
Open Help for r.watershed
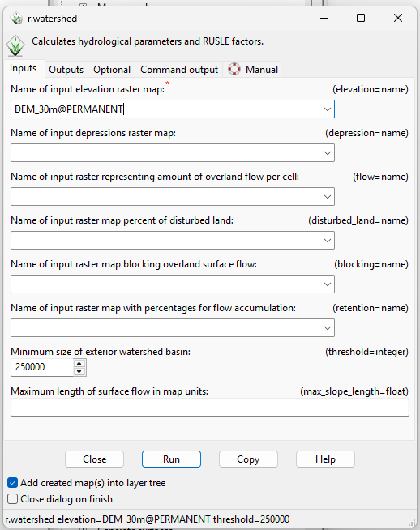click(325, 459)
